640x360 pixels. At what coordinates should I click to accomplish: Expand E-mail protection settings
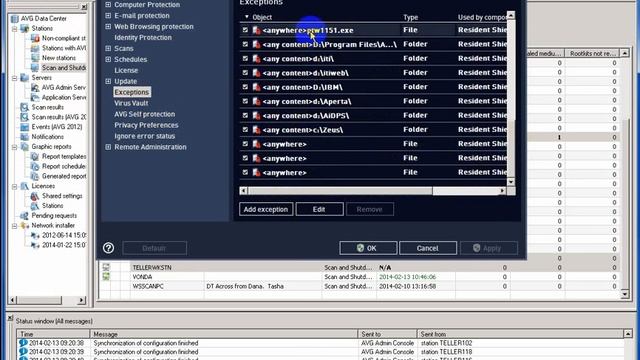(x=108, y=16)
